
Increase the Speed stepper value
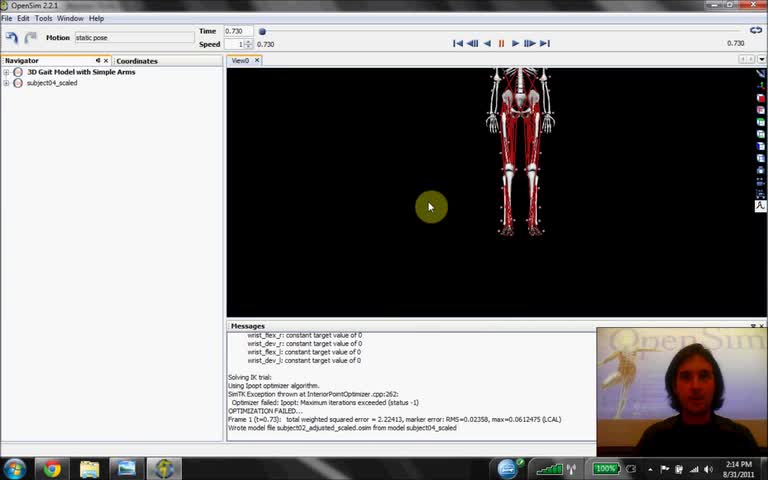click(248, 42)
